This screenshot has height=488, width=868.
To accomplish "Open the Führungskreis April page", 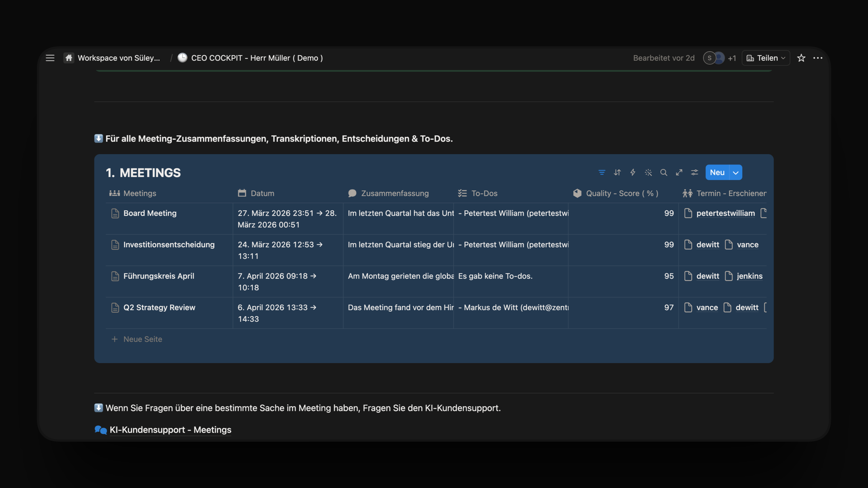I will pos(159,276).
